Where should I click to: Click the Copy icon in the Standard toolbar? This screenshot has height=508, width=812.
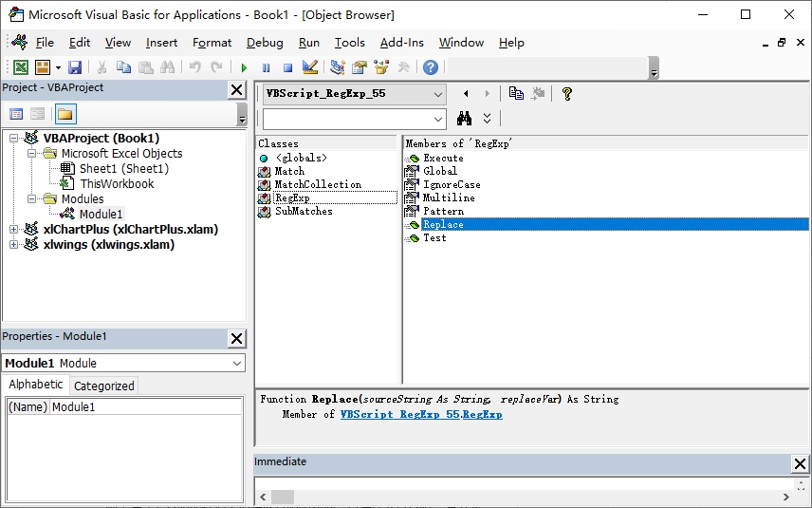(x=123, y=67)
